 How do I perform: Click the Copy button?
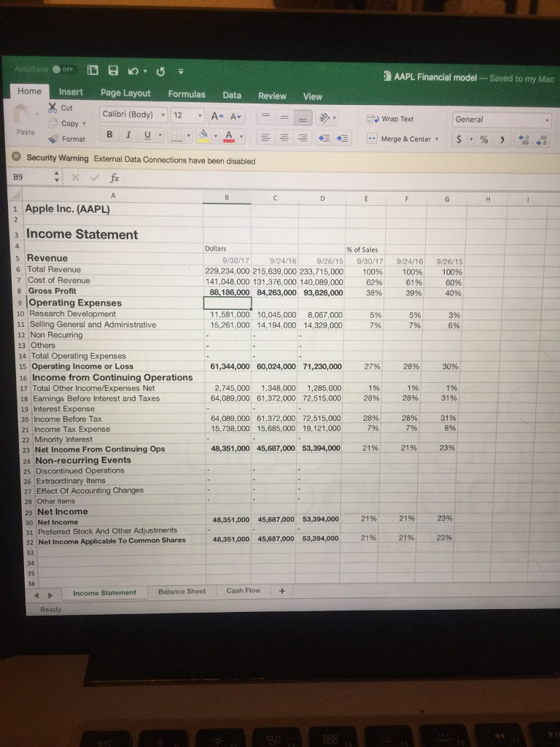(x=64, y=123)
